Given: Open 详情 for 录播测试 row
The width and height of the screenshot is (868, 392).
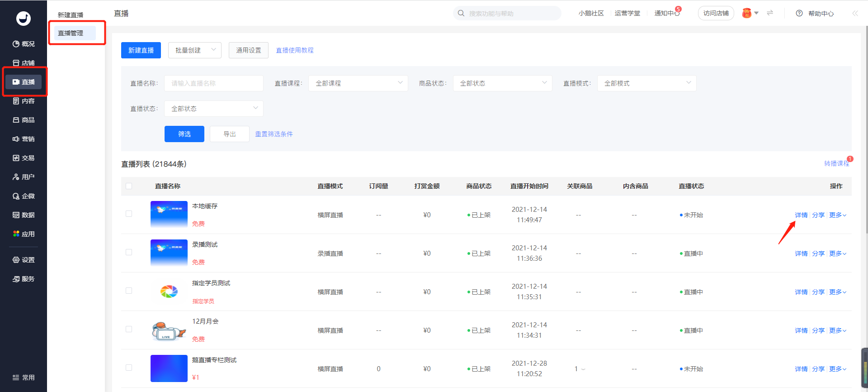Looking at the screenshot, I should point(801,253).
